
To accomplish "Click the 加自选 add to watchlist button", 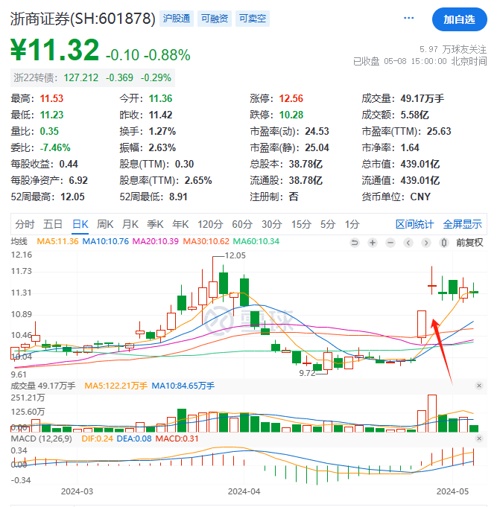I will pyautogui.click(x=459, y=20).
